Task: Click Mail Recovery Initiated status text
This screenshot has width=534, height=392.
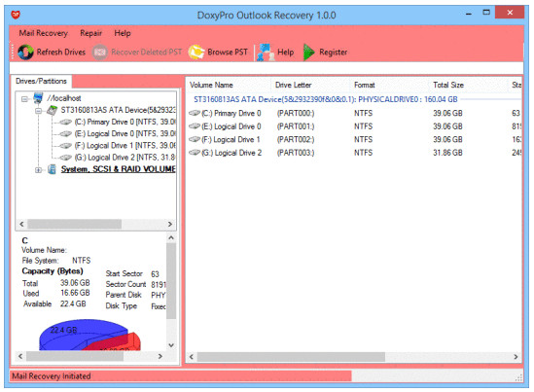Action: point(52,376)
